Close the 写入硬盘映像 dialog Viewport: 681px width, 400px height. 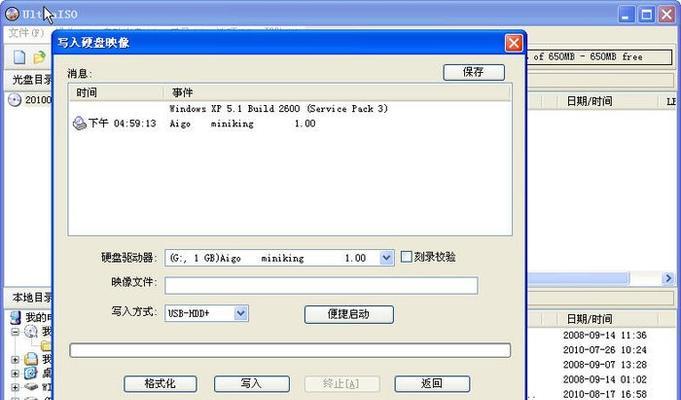click(x=514, y=43)
